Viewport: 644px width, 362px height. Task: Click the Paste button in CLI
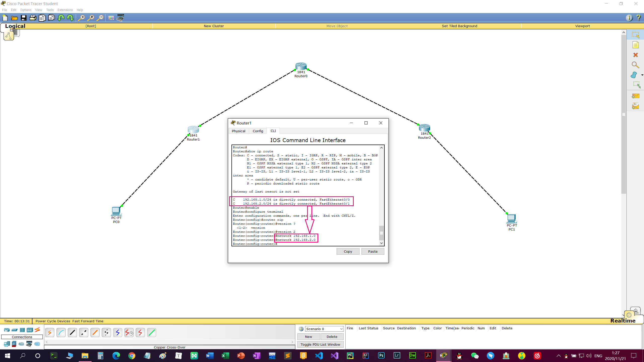[372, 251]
